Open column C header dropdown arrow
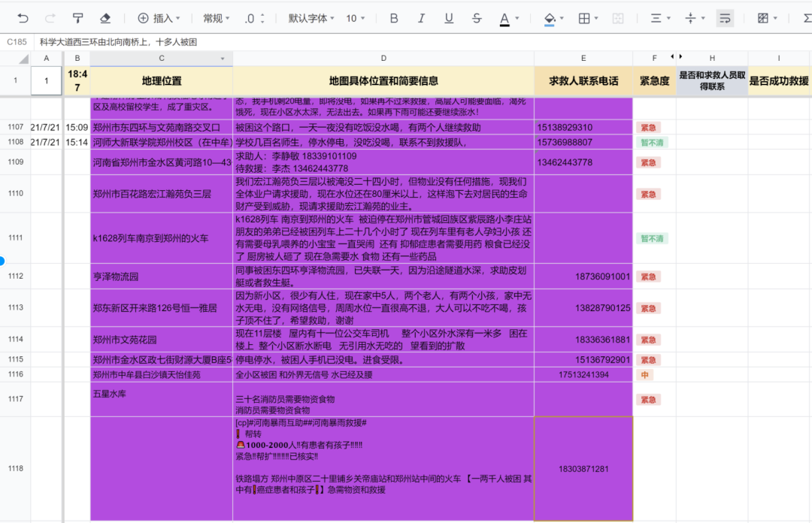 click(x=223, y=59)
